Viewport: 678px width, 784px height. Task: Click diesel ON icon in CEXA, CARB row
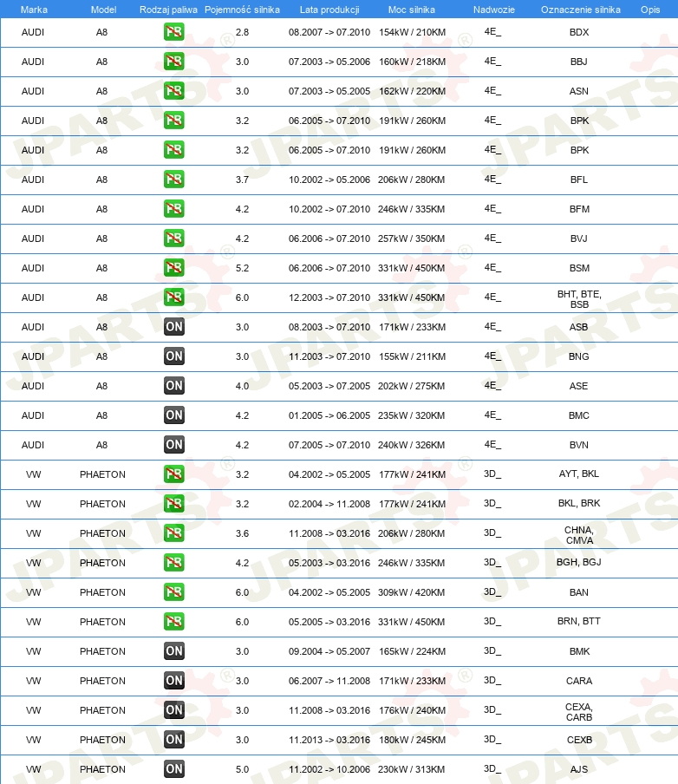point(174,710)
